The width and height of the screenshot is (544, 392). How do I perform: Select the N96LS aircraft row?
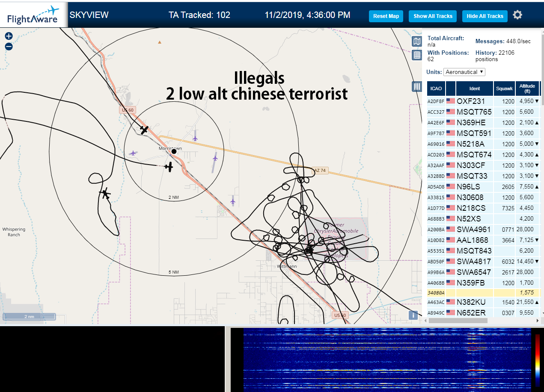[483, 187]
